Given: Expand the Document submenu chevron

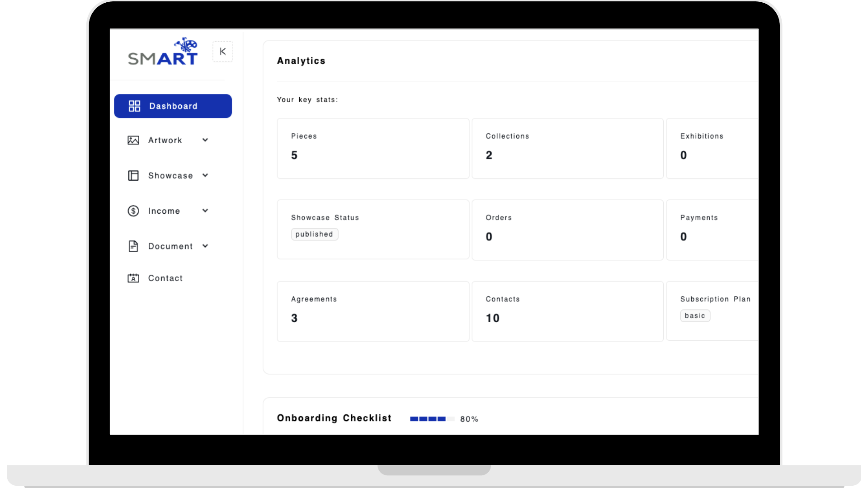Looking at the screenshot, I should 205,246.
